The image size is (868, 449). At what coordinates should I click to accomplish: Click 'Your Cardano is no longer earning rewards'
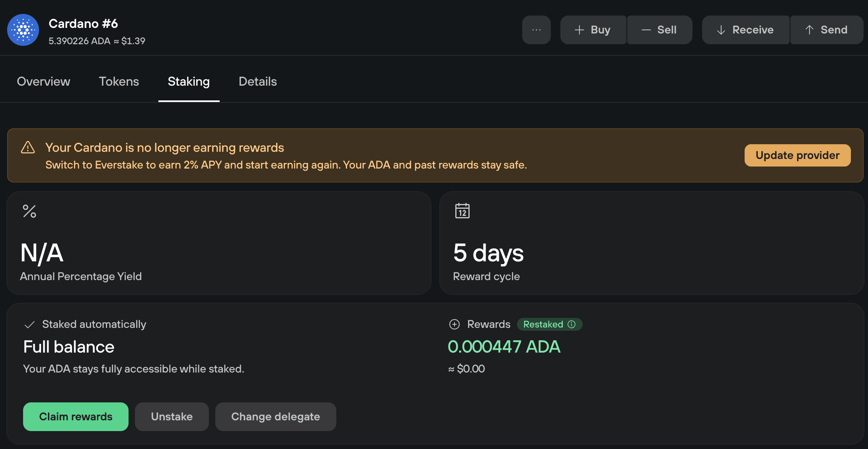[165, 148]
